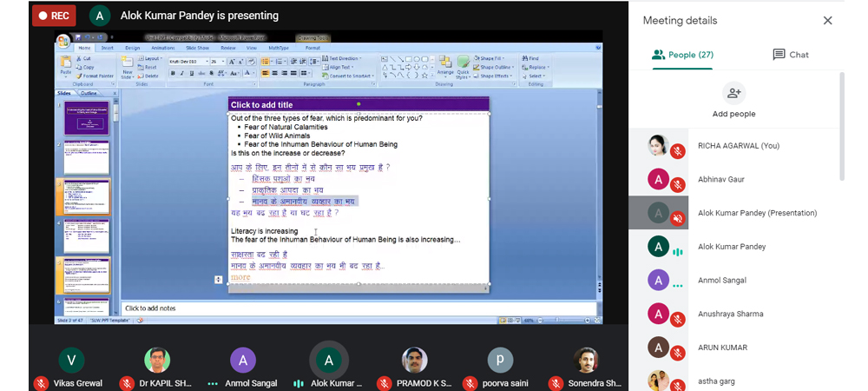Switch to the Chat tab

[x=790, y=55]
